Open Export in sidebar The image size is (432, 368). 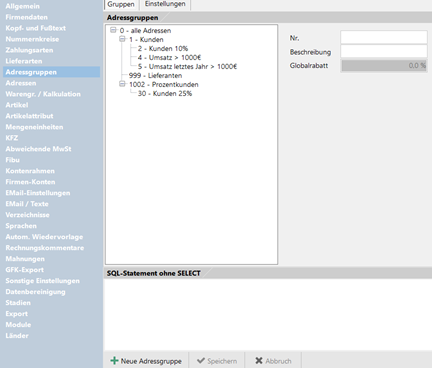click(x=16, y=314)
